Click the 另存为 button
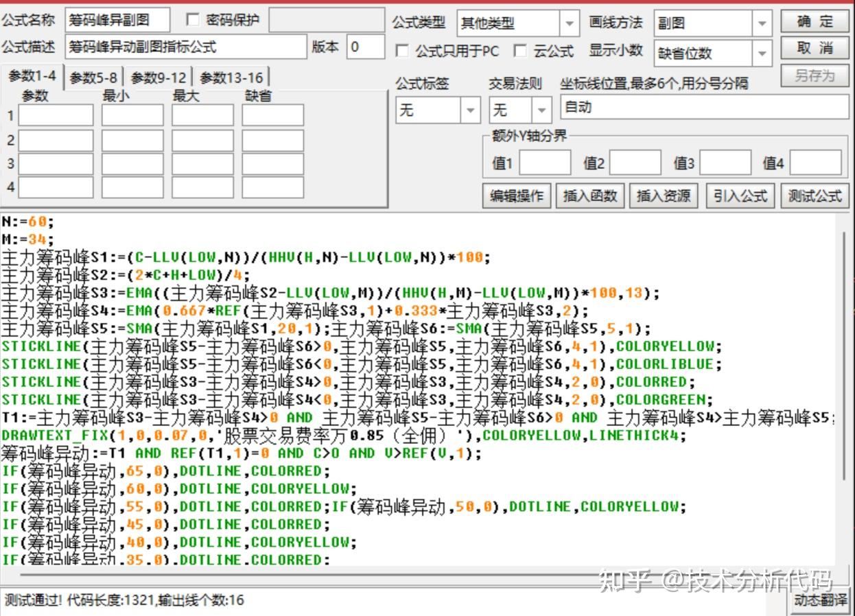Image resolution: width=855 pixels, height=616 pixels. (x=815, y=75)
